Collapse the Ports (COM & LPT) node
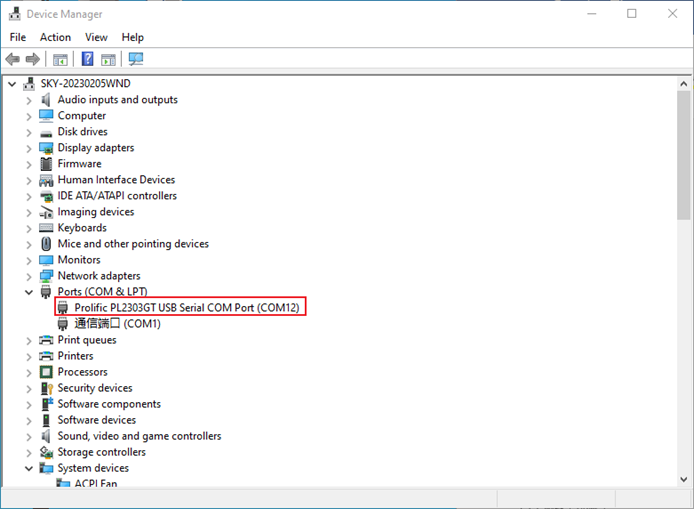The height and width of the screenshot is (509, 694). [x=29, y=292]
